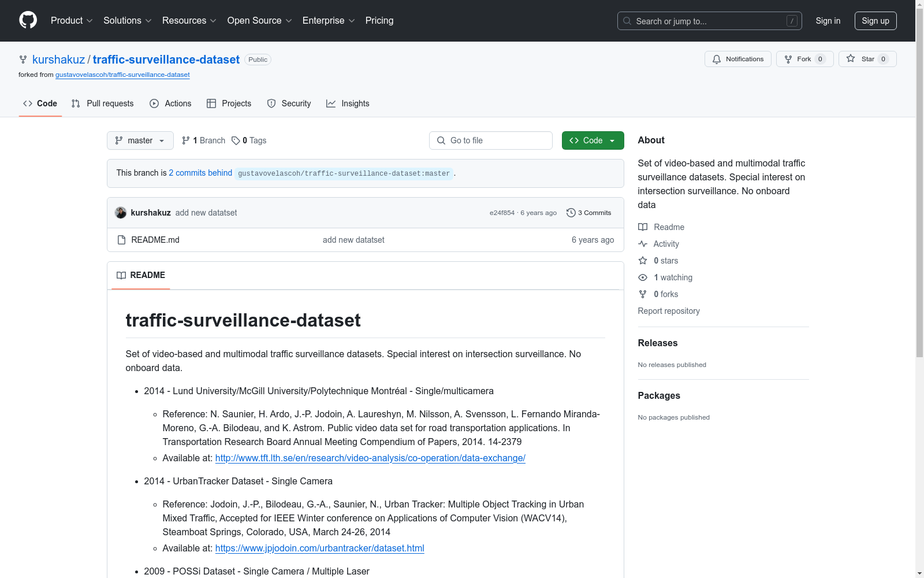The width and height of the screenshot is (924, 578).
Task: Focus the Search or jump to field
Action: pyautogui.click(x=710, y=21)
